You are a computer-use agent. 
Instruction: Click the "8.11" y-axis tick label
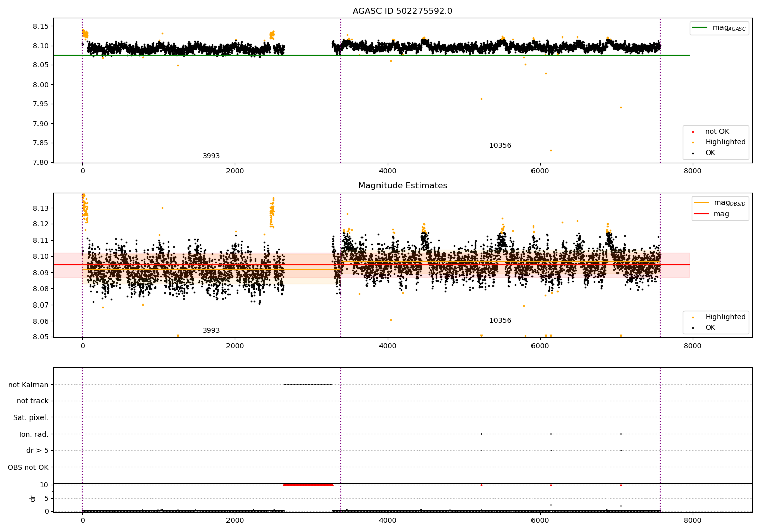click(x=41, y=241)
